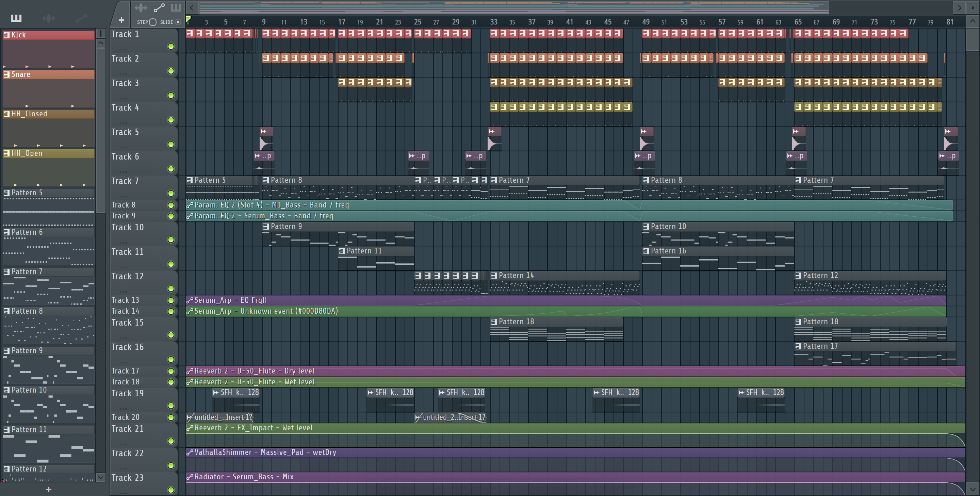The image size is (980, 496).
Task: Show patterns in the picker panel
Action: pos(16,18)
